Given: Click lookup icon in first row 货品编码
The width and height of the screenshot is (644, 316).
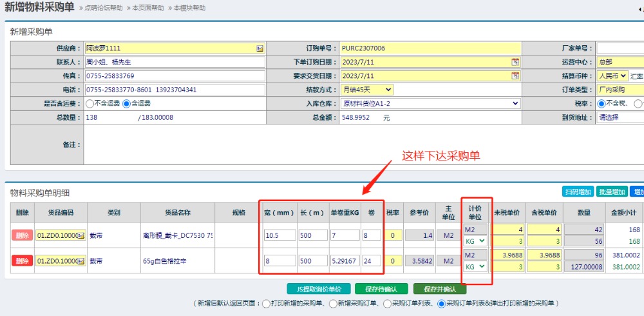Looking at the screenshot, I should [80, 235].
